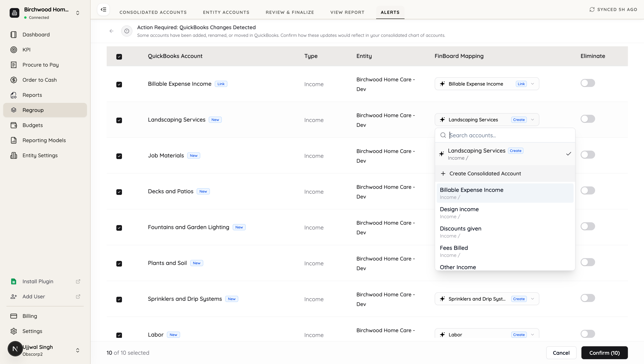
Task: Click Create Consolidated Account option
Action: (505, 173)
